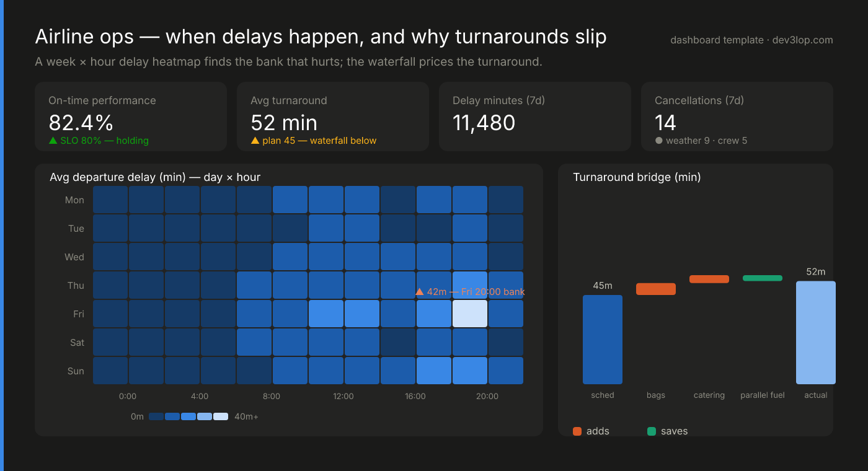Click the green saves legend swatch
The width and height of the screenshot is (868, 471).
tap(652, 431)
